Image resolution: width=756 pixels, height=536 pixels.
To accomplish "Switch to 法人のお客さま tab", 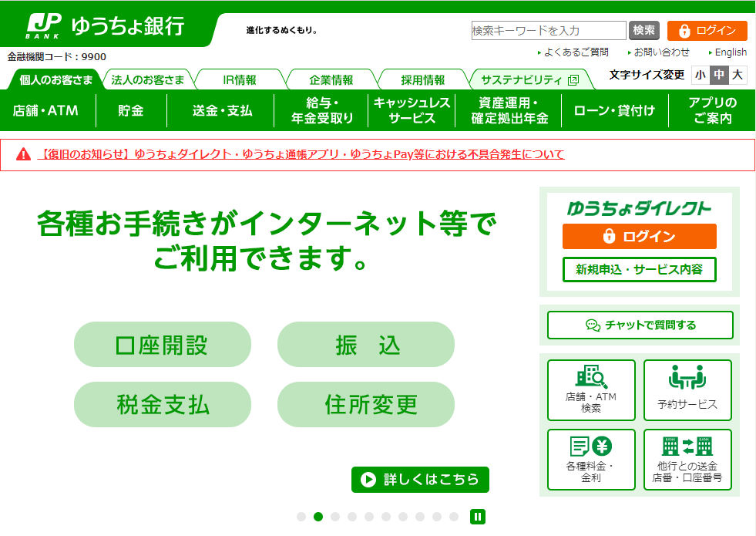I will click(148, 79).
